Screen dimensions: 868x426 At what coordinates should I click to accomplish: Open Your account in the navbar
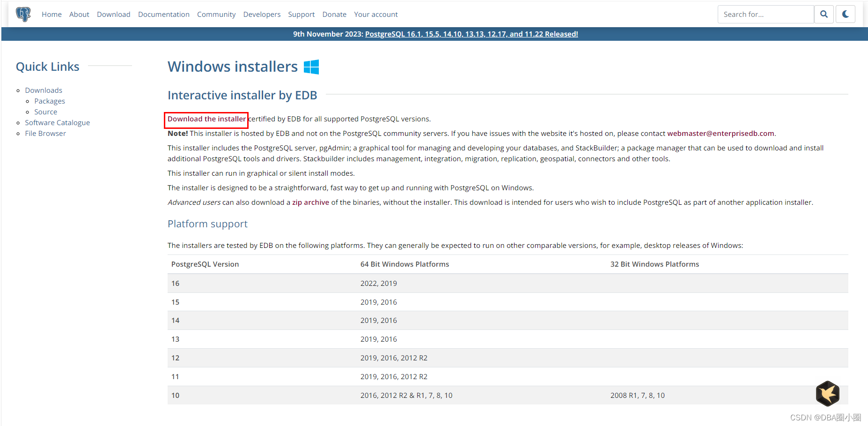[x=376, y=15]
